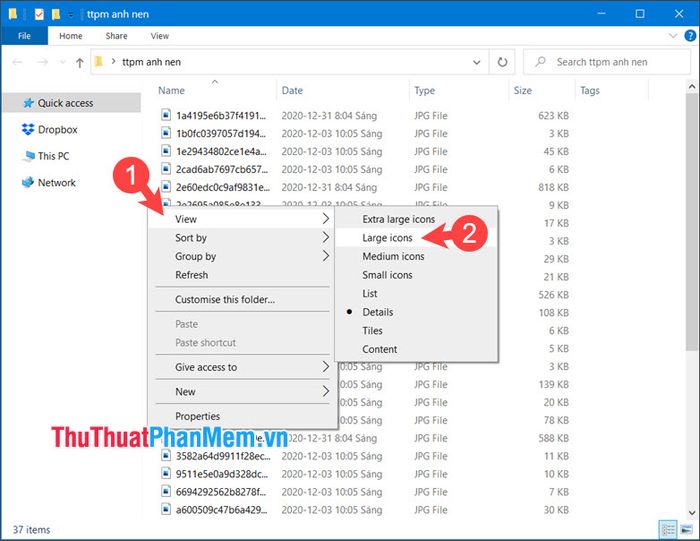Image resolution: width=700 pixels, height=541 pixels.
Task: Sort files by the Size column header
Action: (x=523, y=90)
